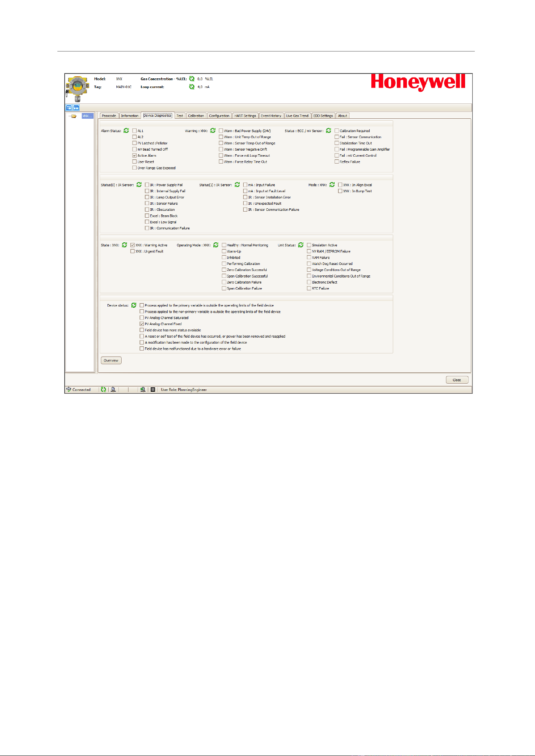535x756 pixels.
Task: Open the HART Settings tab
Action: tap(245, 116)
